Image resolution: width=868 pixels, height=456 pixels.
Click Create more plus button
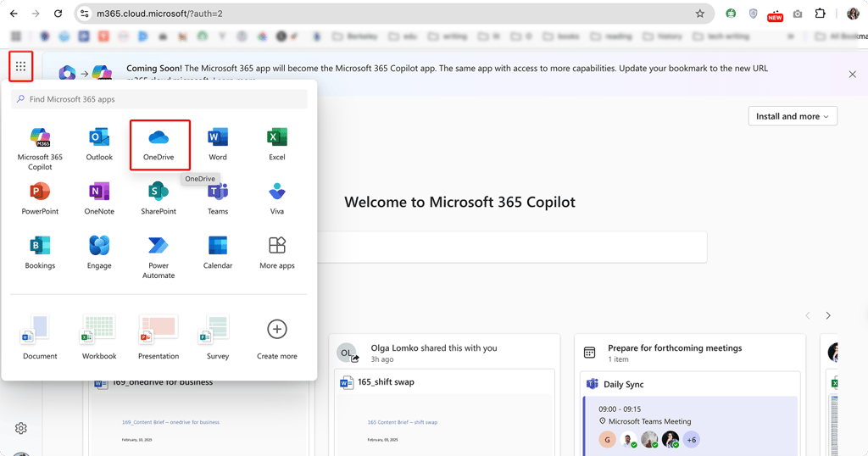277,329
